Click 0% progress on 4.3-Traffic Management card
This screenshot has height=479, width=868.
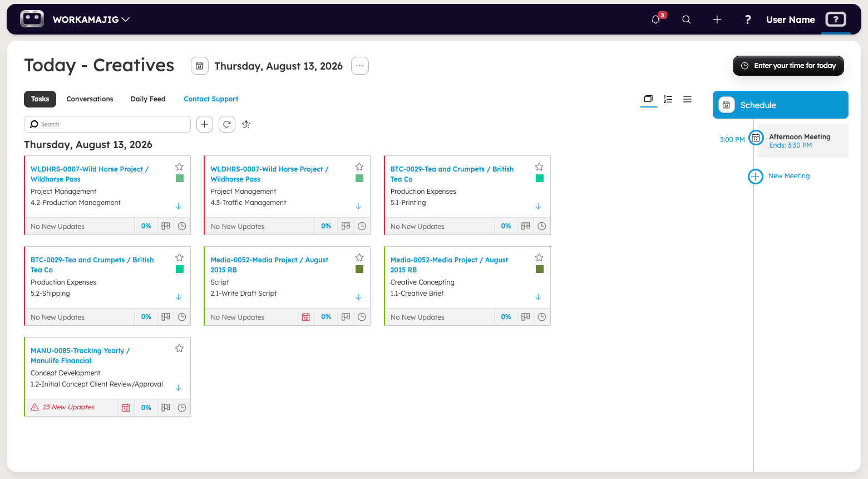[x=326, y=226]
